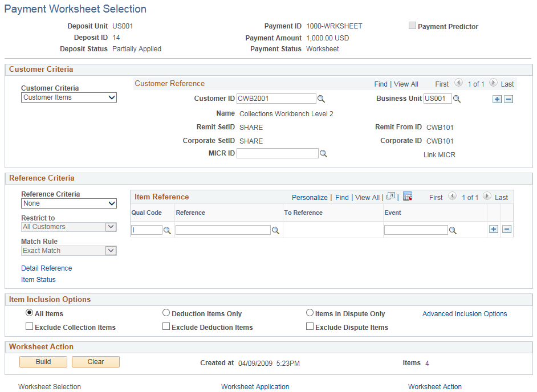Open the Business Unit lookup magnifier

(456, 99)
